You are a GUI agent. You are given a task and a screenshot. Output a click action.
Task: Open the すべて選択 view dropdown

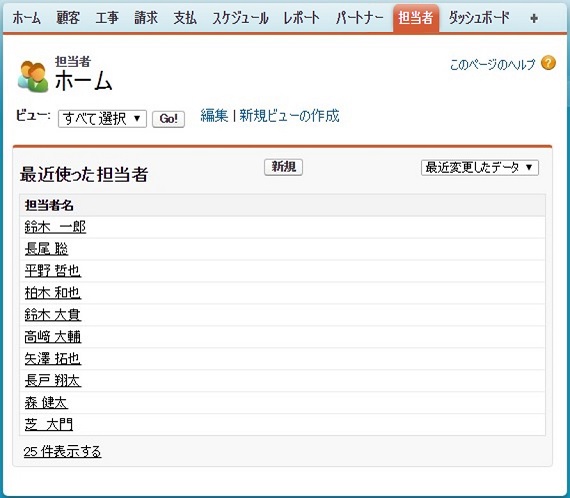[102, 119]
